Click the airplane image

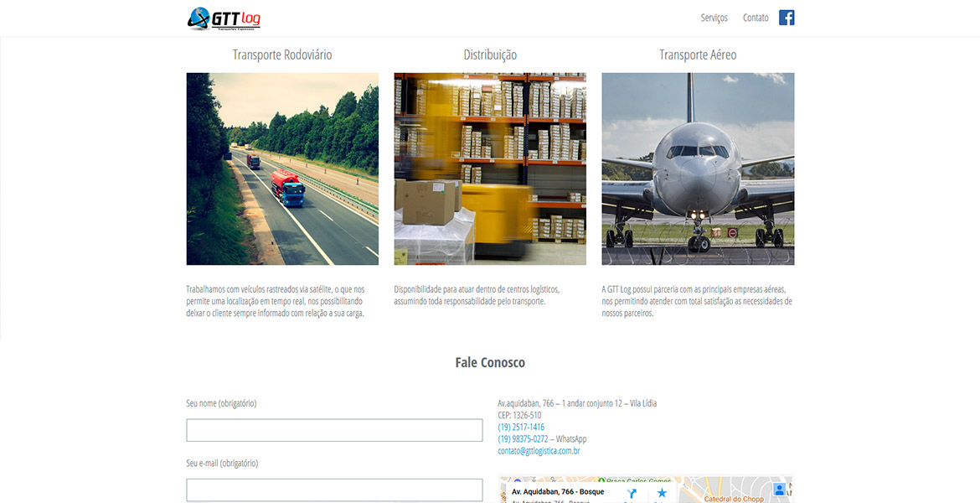coord(698,169)
